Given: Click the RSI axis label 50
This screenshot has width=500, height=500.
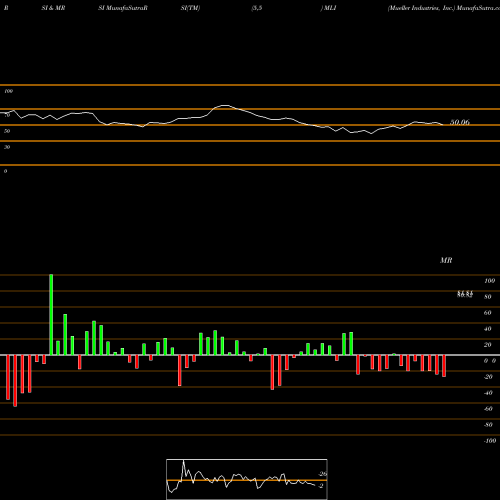Looking at the screenshot, I should (7, 131).
